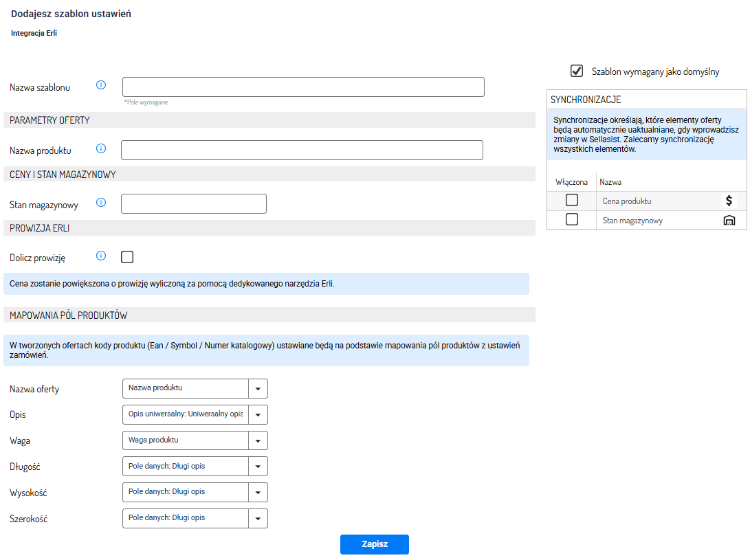Click the warehouse icon for Stan magazynowy

pyautogui.click(x=729, y=220)
